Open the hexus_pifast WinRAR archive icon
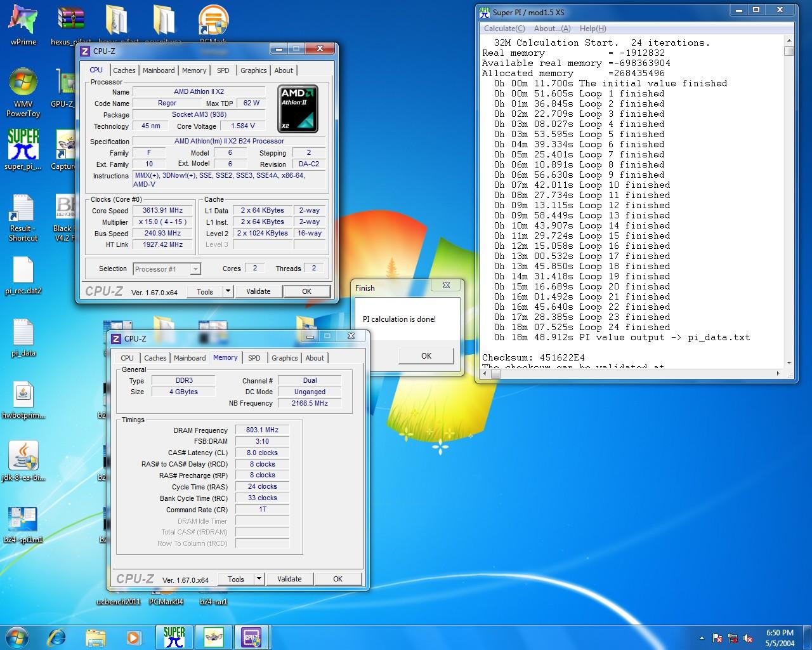This screenshot has height=650, width=812. tap(71, 25)
